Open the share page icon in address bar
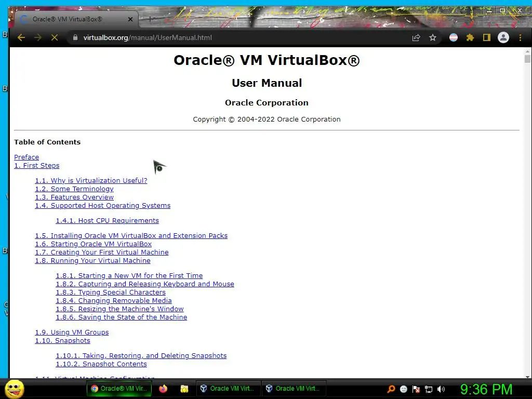Viewport: 532px width, 399px height. tap(416, 37)
